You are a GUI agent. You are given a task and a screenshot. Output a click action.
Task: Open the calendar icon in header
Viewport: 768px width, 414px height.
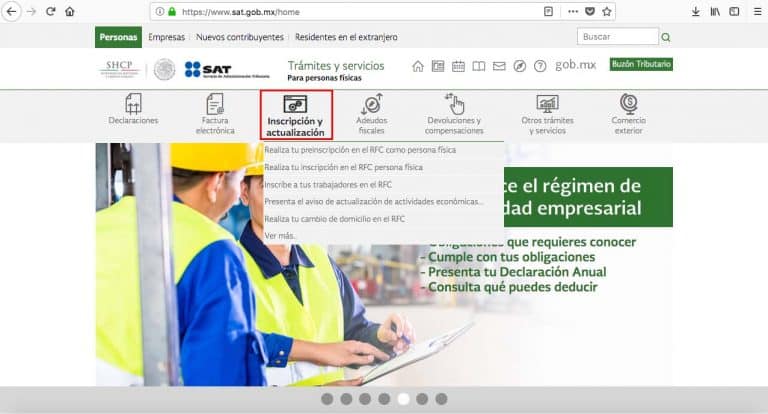[x=458, y=67]
